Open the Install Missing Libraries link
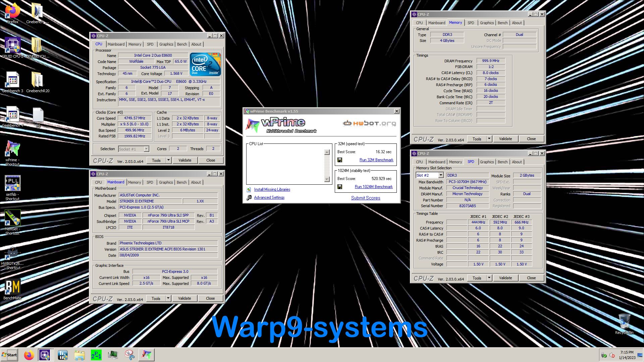 click(272, 189)
